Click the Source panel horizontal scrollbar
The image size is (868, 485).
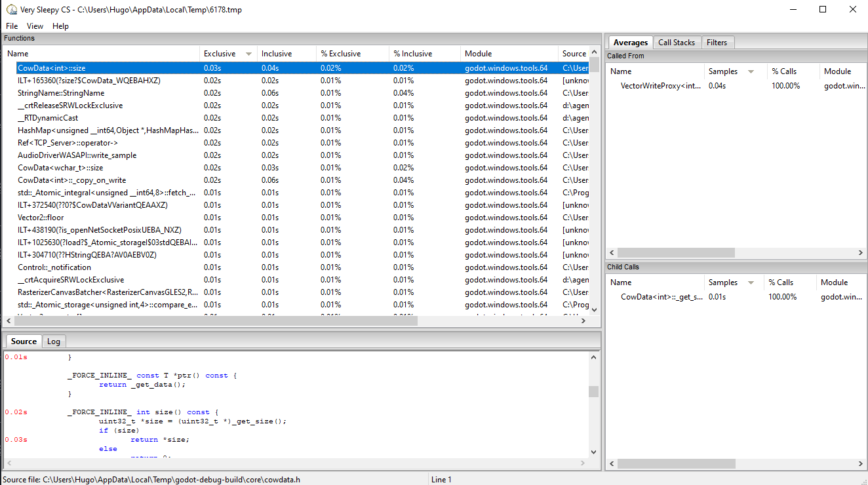coord(295,463)
